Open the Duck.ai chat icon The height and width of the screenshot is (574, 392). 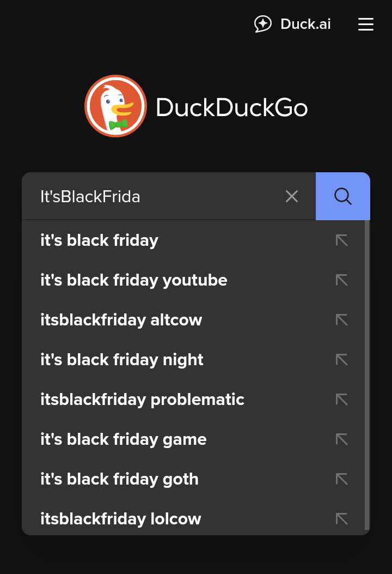click(x=262, y=24)
